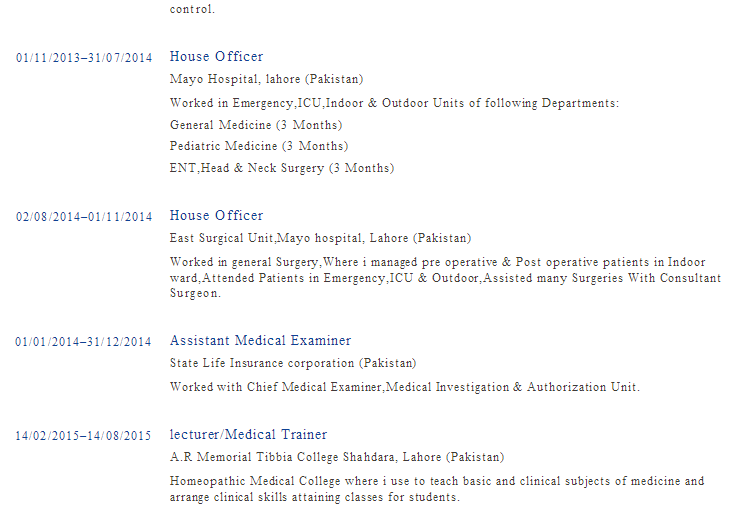Select the "General Medicine (3 Months)" line
This screenshot has height=505, width=755.
255,125
